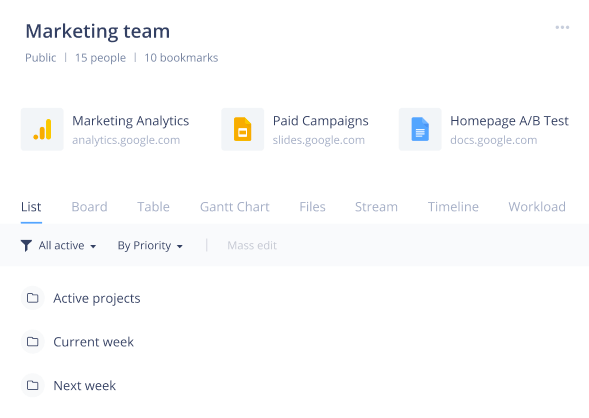Click the funnel filter icon
Viewport: 589px width, 418px height.
pyautogui.click(x=26, y=246)
